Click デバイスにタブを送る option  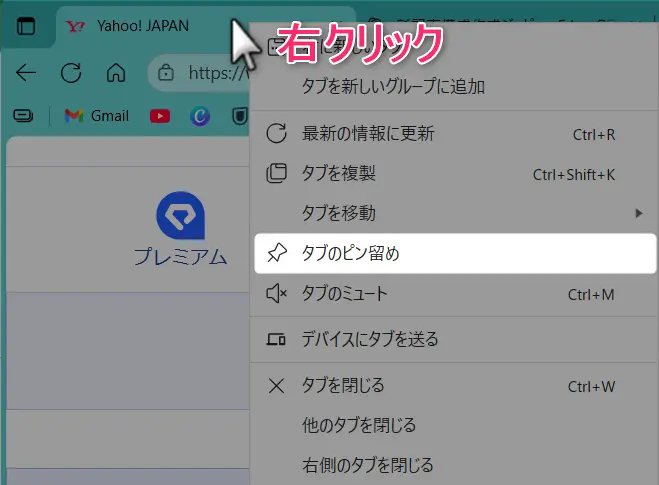[455, 340]
